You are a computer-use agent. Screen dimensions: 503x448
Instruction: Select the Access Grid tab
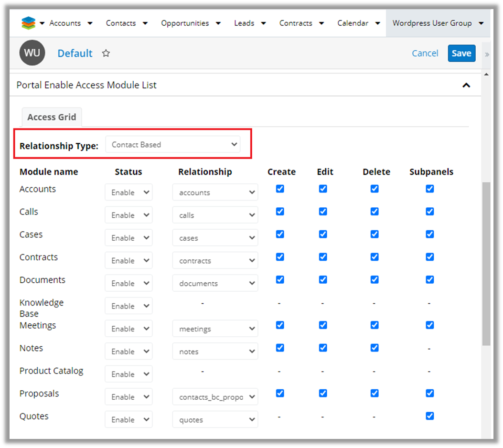(52, 117)
